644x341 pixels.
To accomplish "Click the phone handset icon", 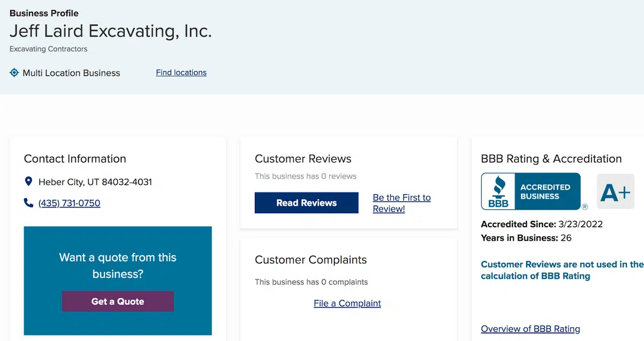I will (x=28, y=203).
